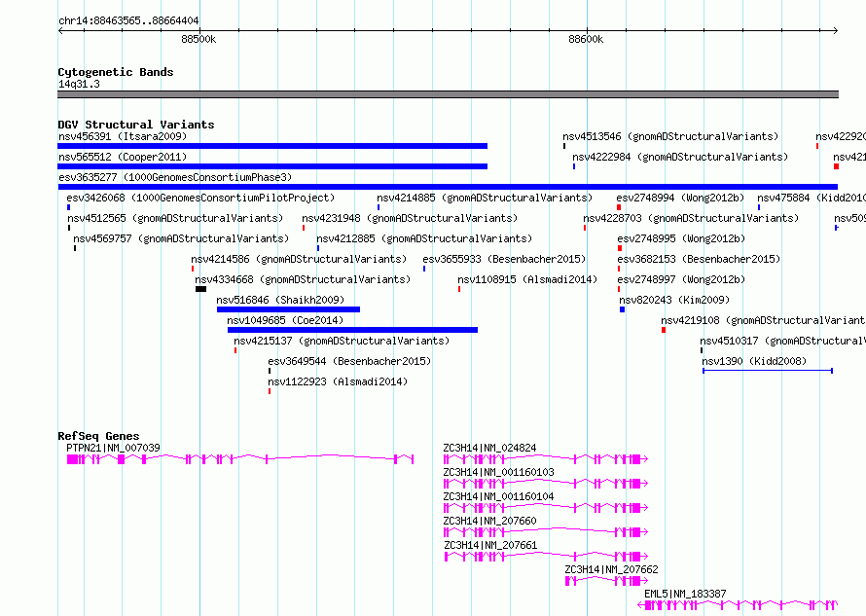Viewport: 866px width, 616px height.
Task: Click the ZC3H14|NM_207661 transcript label
Action: click(x=490, y=545)
